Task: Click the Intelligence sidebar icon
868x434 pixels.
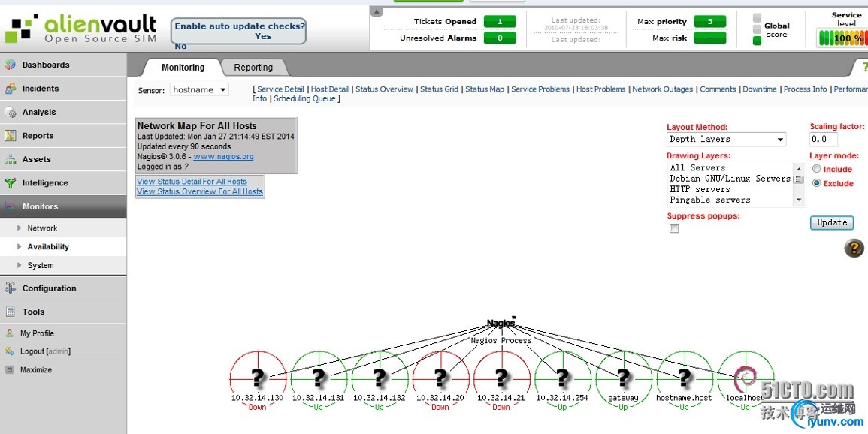Action: point(10,183)
